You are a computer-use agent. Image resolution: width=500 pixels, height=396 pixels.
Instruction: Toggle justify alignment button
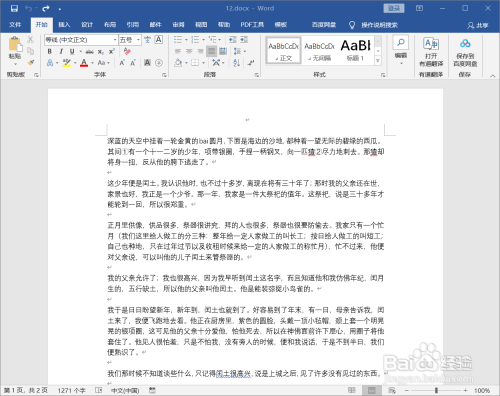[x=211, y=51]
